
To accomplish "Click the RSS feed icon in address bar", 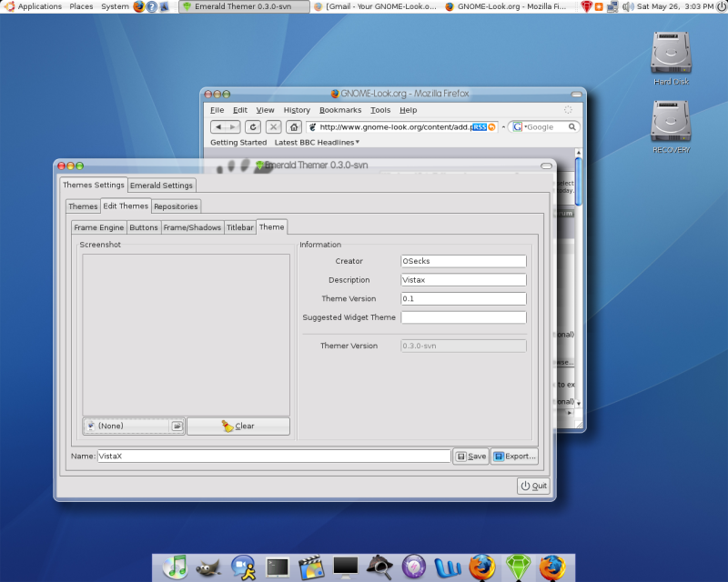I will pos(480,127).
